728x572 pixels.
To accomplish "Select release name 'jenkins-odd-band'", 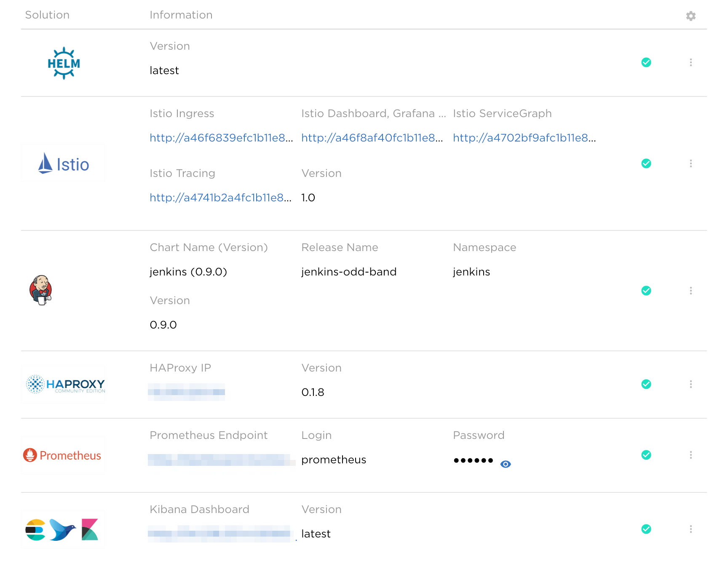I will pos(349,272).
